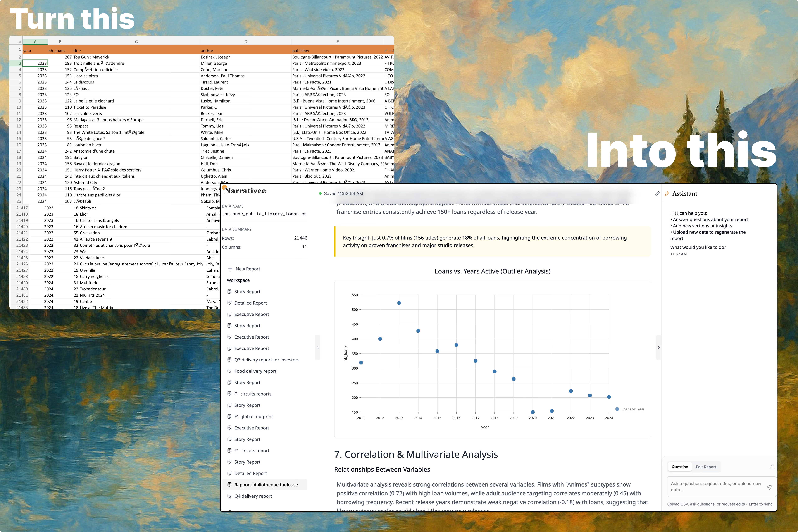Select spreadsheet row header 17
798x532 pixels.
[x=16, y=151]
